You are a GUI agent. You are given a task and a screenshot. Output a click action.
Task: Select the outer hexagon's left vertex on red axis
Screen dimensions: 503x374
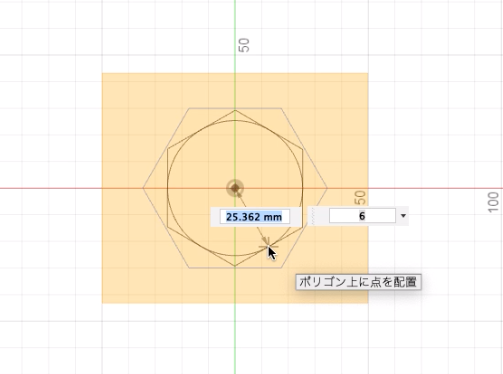click(x=143, y=188)
